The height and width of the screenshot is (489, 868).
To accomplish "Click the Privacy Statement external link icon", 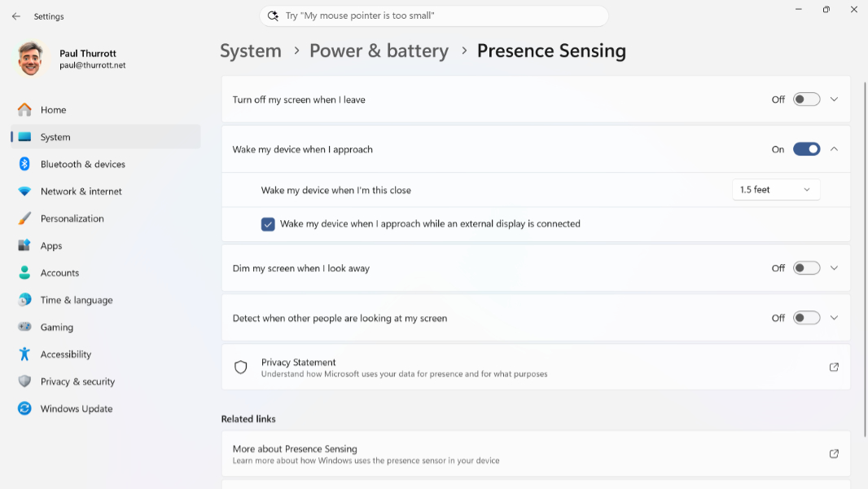I will pos(834,368).
